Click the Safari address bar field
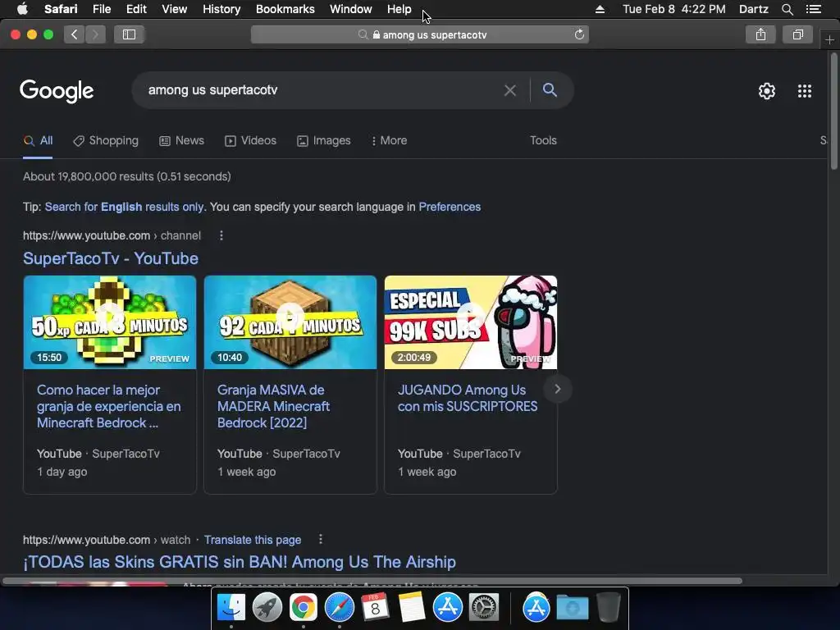This screenshot has width=840, height=630. [420, 34]
